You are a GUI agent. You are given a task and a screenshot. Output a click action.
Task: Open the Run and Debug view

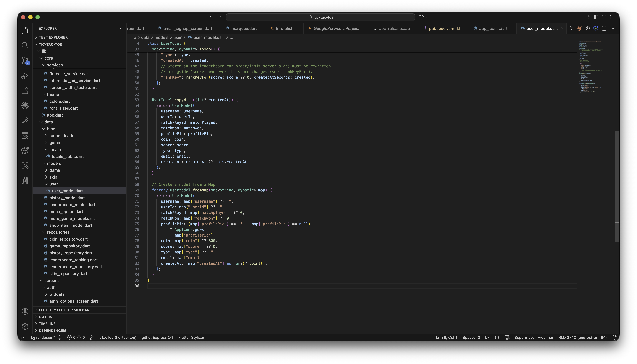25,75
